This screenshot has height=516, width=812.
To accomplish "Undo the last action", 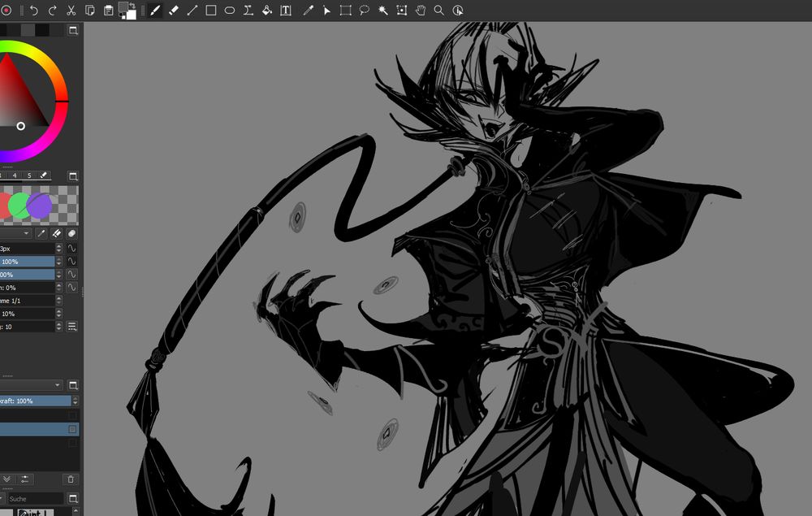I will click(x=34, y=11).
